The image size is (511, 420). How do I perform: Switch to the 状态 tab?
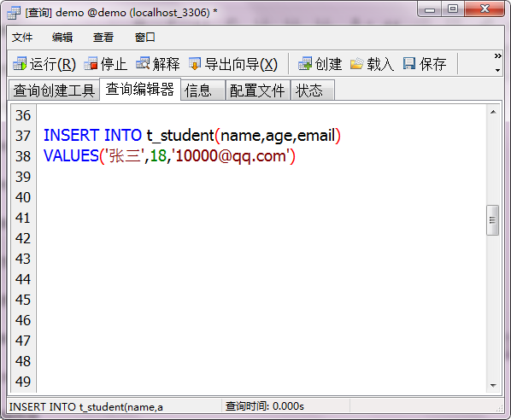tap(312, 90)
